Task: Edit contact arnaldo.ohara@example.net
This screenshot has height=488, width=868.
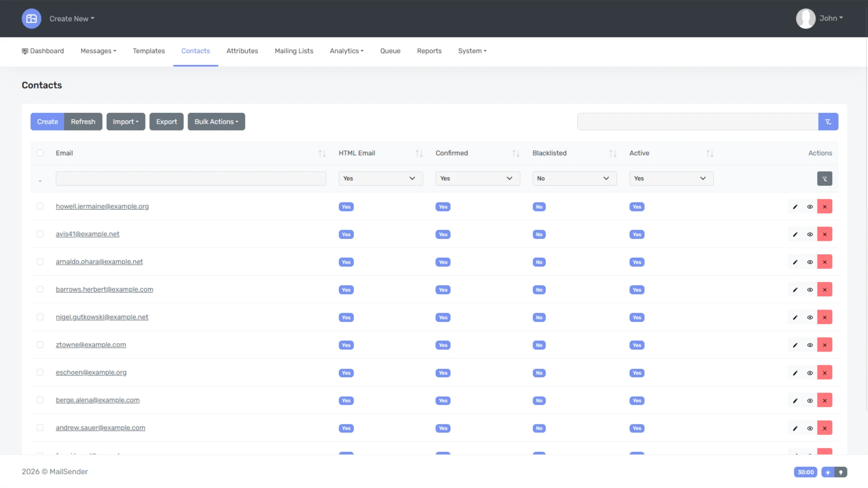Action: [795, 262]
